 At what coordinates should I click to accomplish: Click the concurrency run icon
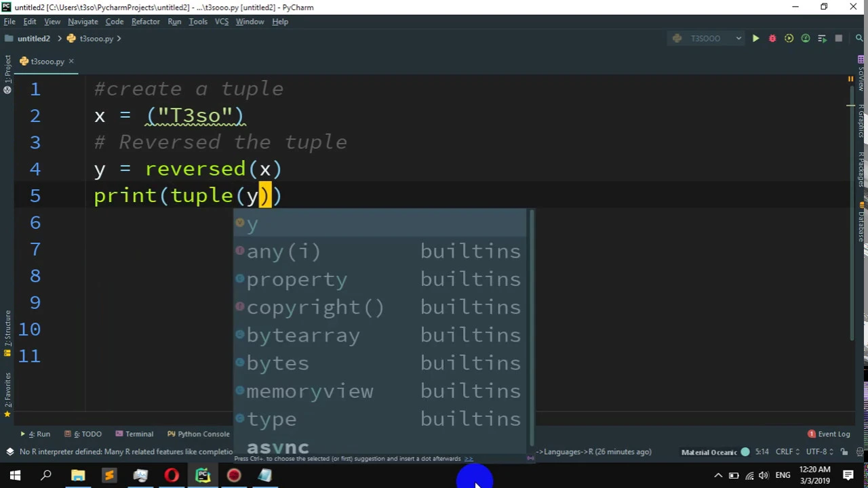(822, 39)
